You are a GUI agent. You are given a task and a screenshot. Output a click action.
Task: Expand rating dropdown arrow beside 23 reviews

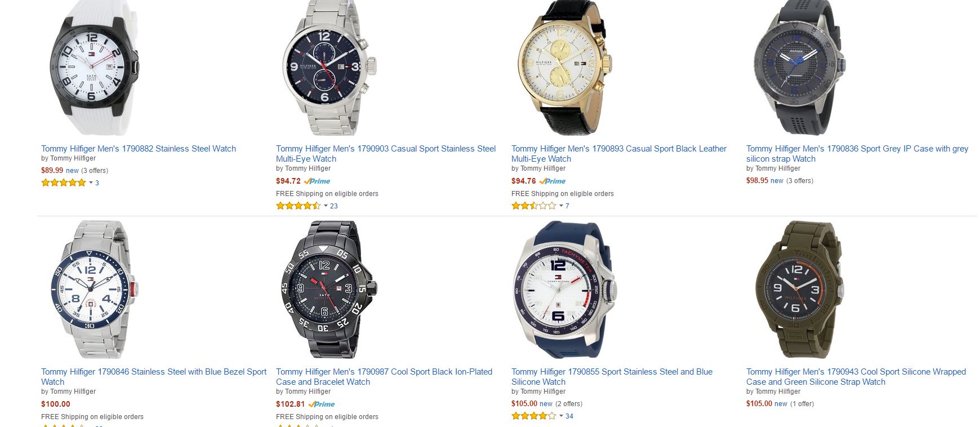[x=326, y=206]
